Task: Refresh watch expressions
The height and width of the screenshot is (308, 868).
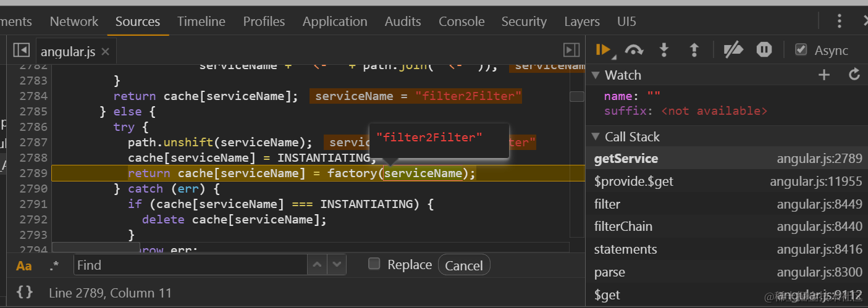Action: point(854,75)
